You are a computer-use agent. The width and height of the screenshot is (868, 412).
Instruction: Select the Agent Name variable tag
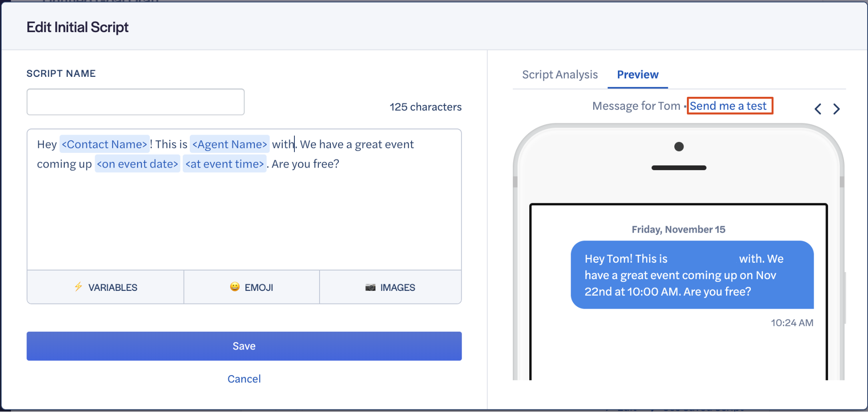click(230, 144)
